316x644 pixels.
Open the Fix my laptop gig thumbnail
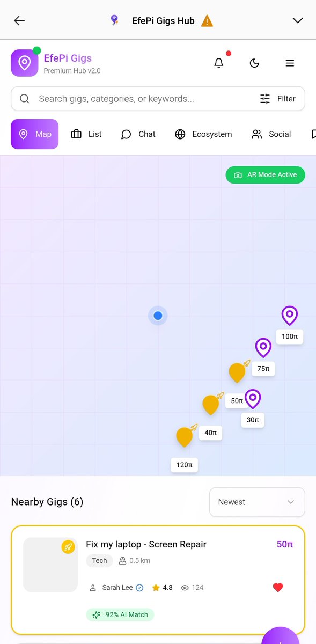(x=50, y=565)
